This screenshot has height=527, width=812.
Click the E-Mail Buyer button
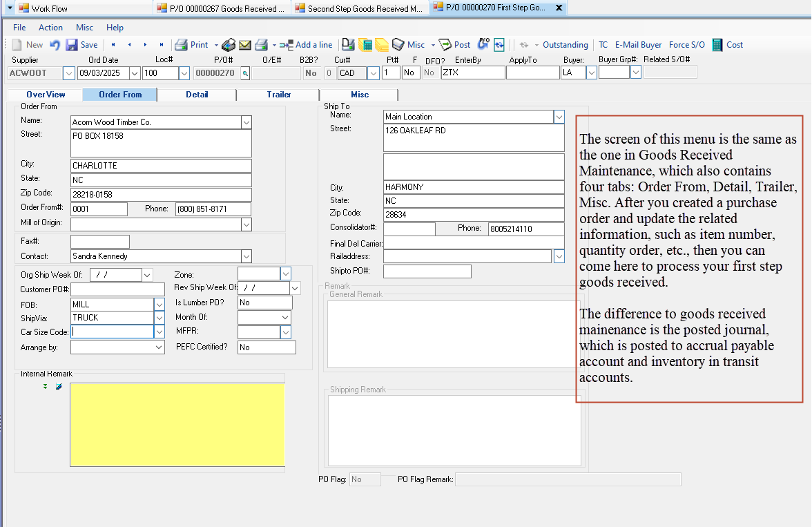638,45
